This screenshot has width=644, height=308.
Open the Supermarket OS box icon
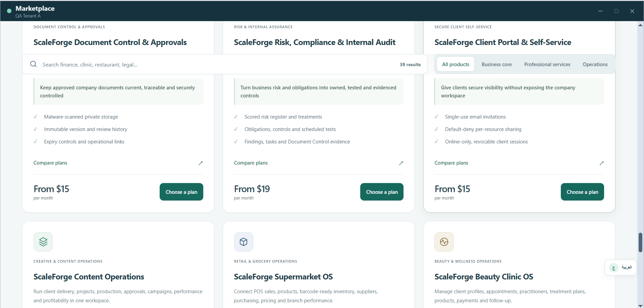click(x=244, y=242)
